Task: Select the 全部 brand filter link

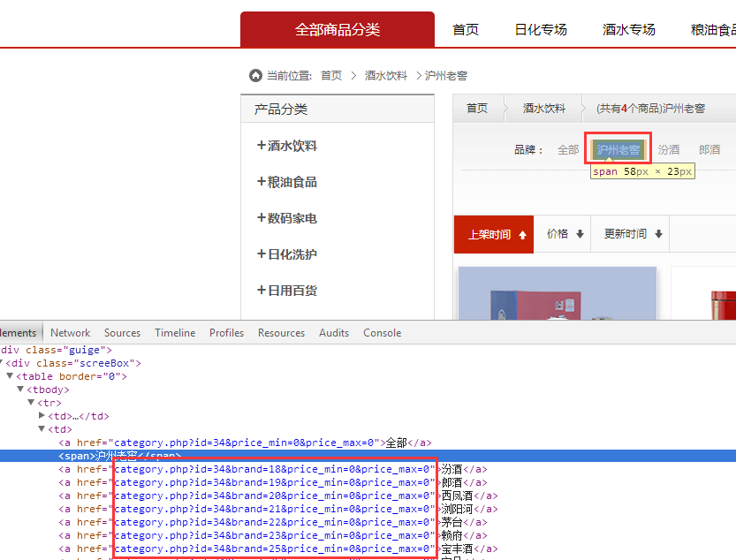Action: (x=568, y=150)
